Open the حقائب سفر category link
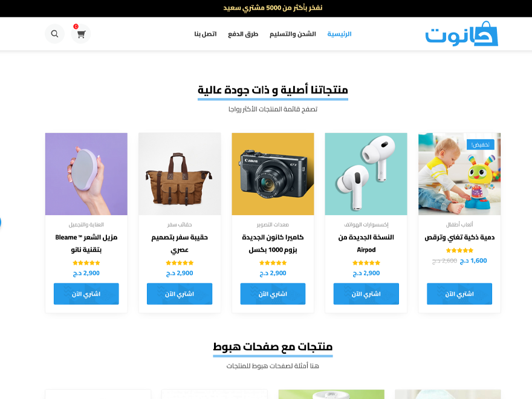 tap(180, 225)
